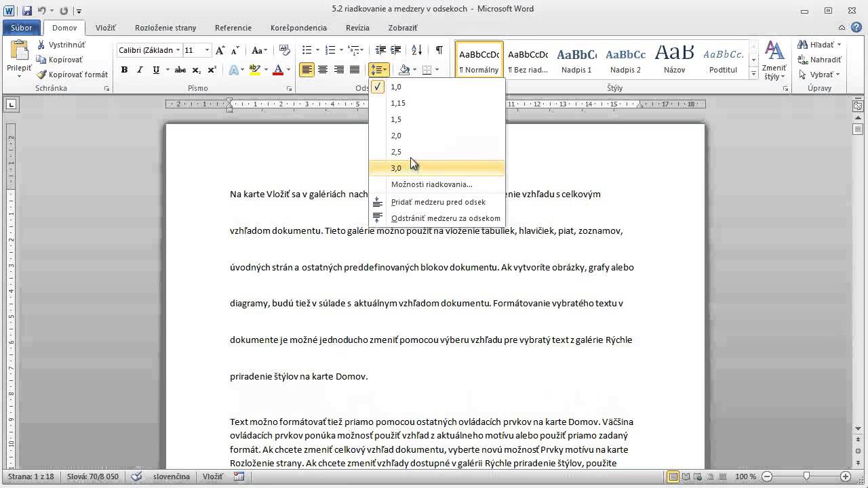
Task: Click the red font color button
Action: [277, 70]
